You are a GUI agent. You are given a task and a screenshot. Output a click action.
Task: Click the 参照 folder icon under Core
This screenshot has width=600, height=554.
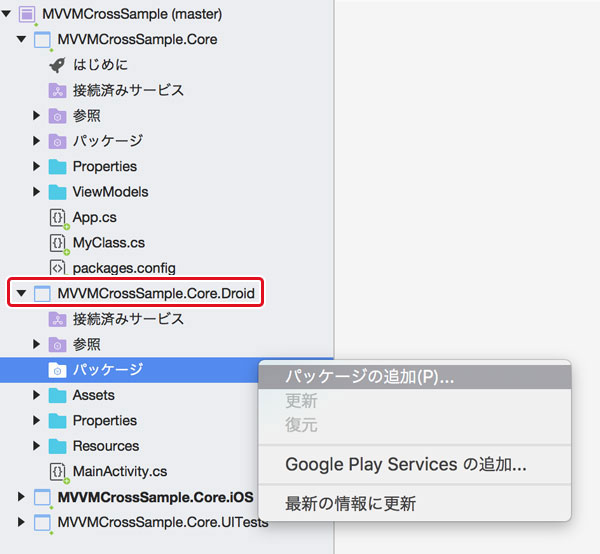[57, 116]
